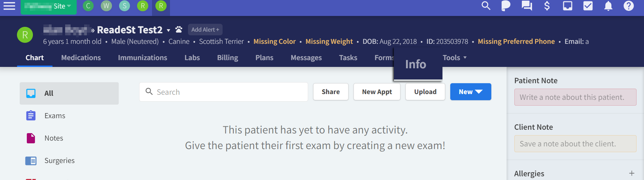This screenshot has height=180, width=644.
Task: Open the notifications bell
Action: click(x=608, y=6)
